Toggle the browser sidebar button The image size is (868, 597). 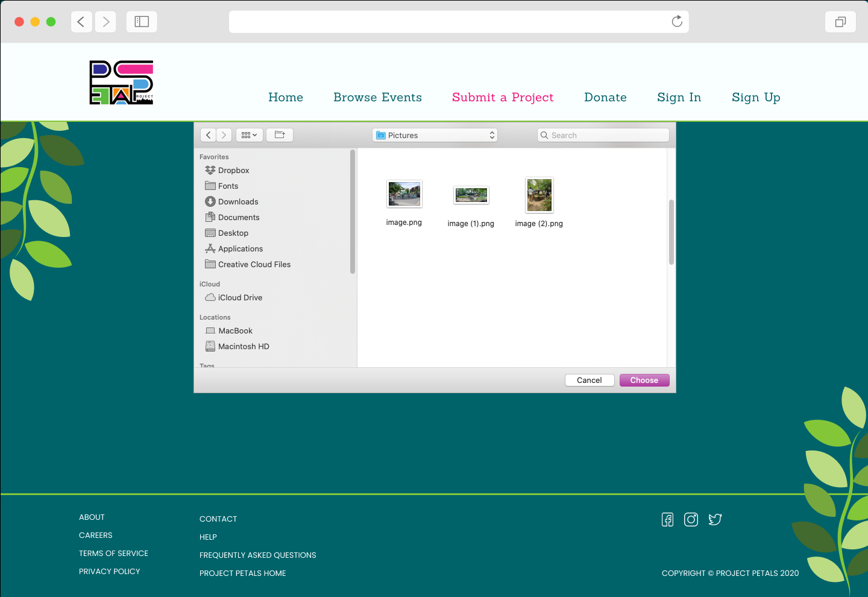[142, 22]
